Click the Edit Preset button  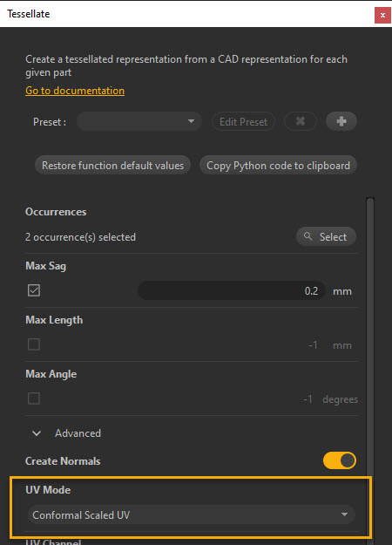243,122
